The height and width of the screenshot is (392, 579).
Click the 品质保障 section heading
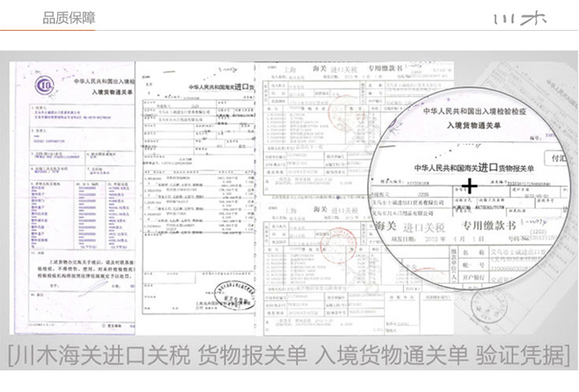(x=69, y=18)
